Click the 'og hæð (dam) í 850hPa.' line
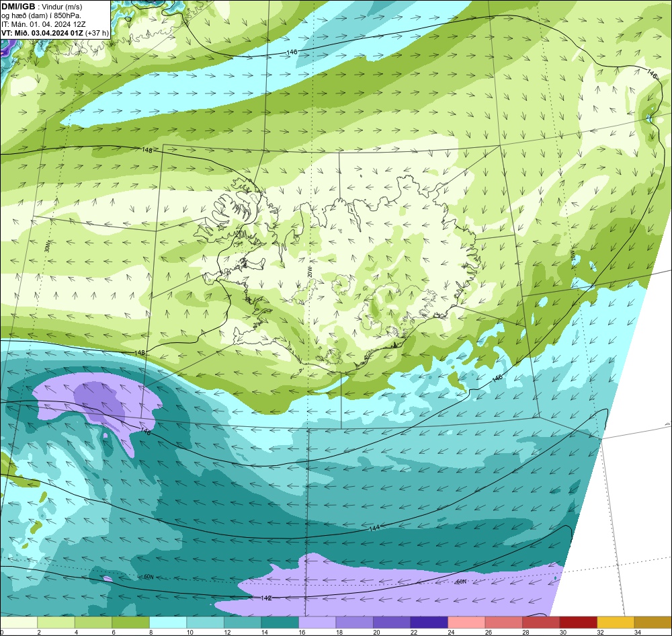Screen dimensions: 672x636 (x=41, y=15)
